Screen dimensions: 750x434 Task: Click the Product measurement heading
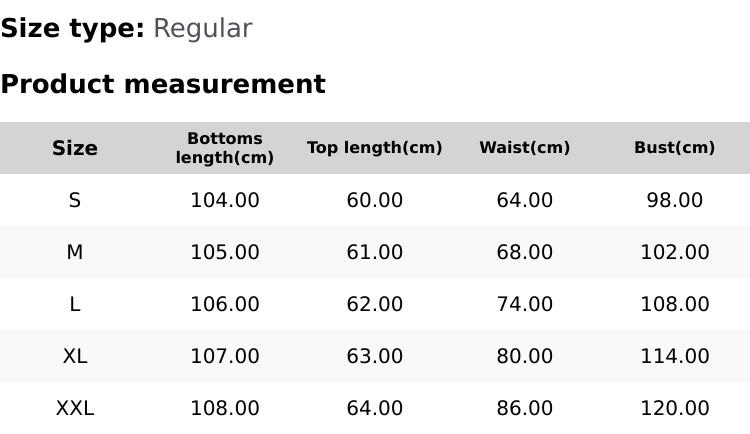[163, 84]
